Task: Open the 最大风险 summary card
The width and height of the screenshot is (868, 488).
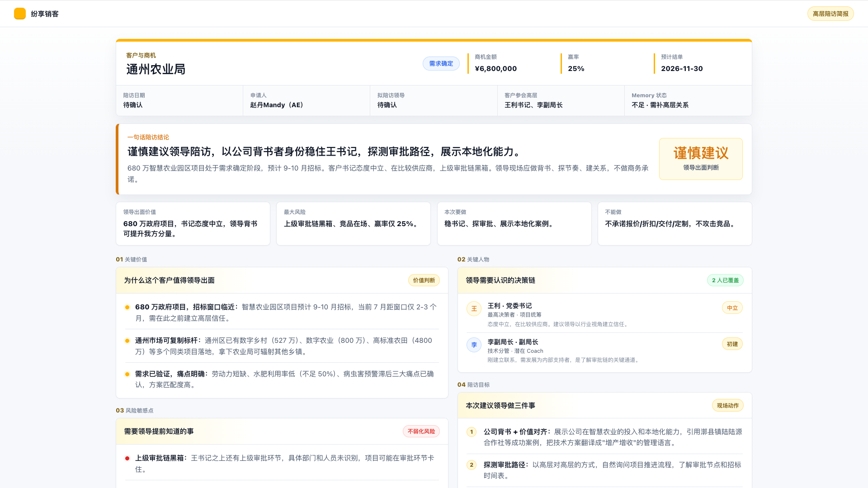Action: click(354, 223)
